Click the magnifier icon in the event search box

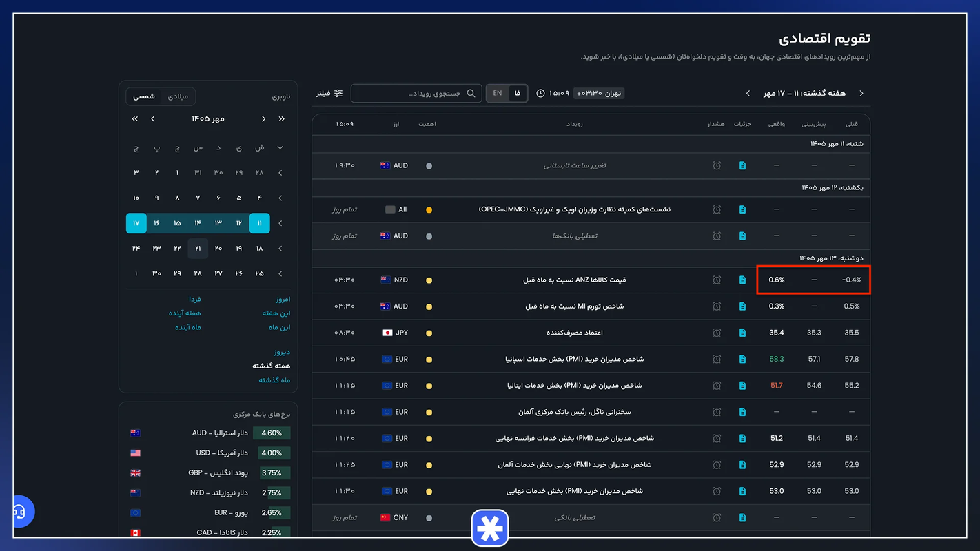point(471,93)
